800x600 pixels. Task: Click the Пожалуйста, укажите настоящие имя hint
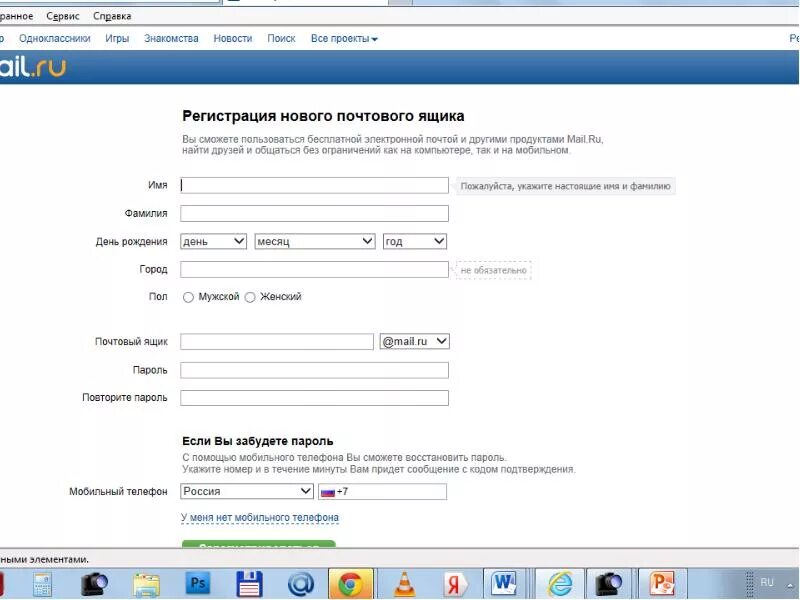pos(565,186)
